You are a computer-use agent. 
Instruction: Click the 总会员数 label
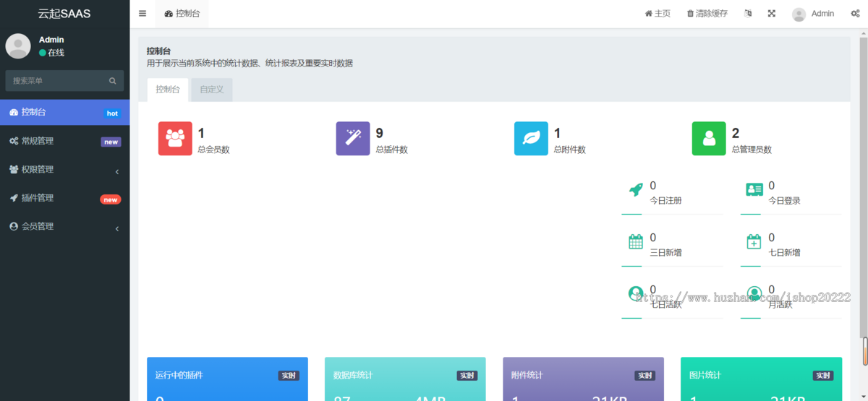[213, 150]
